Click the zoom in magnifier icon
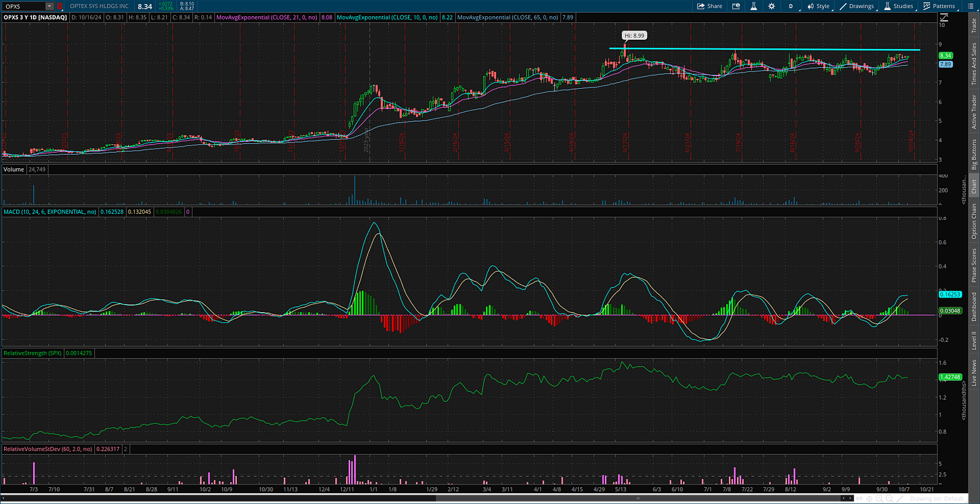The height and width of the screenshot is (504, 980). 879,499
